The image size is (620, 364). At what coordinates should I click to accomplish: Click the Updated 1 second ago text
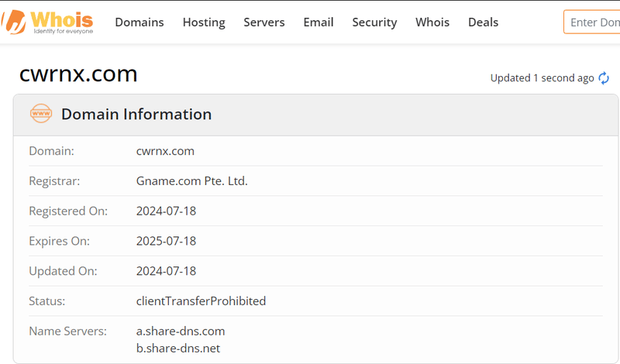tap(542, 78)
